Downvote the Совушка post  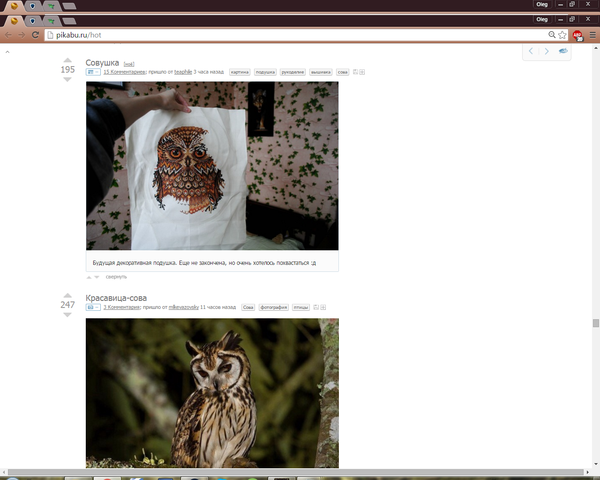pos(67,79)
